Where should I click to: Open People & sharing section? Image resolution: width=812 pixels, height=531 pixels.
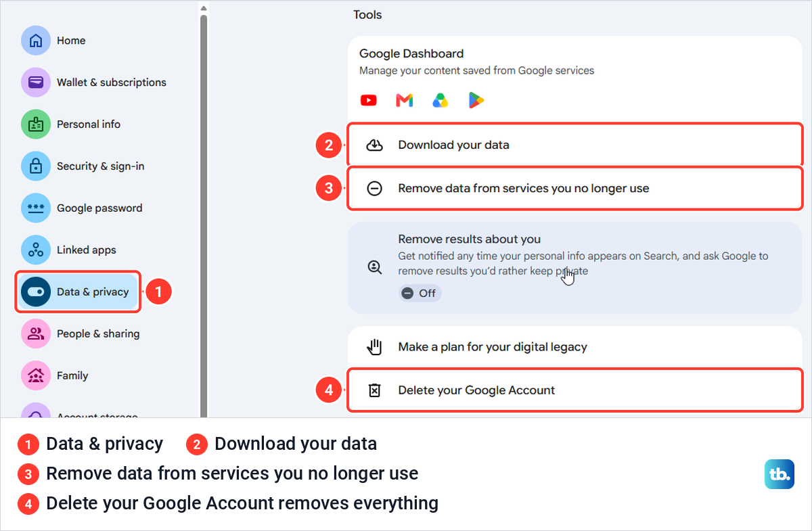pos(98,334)
